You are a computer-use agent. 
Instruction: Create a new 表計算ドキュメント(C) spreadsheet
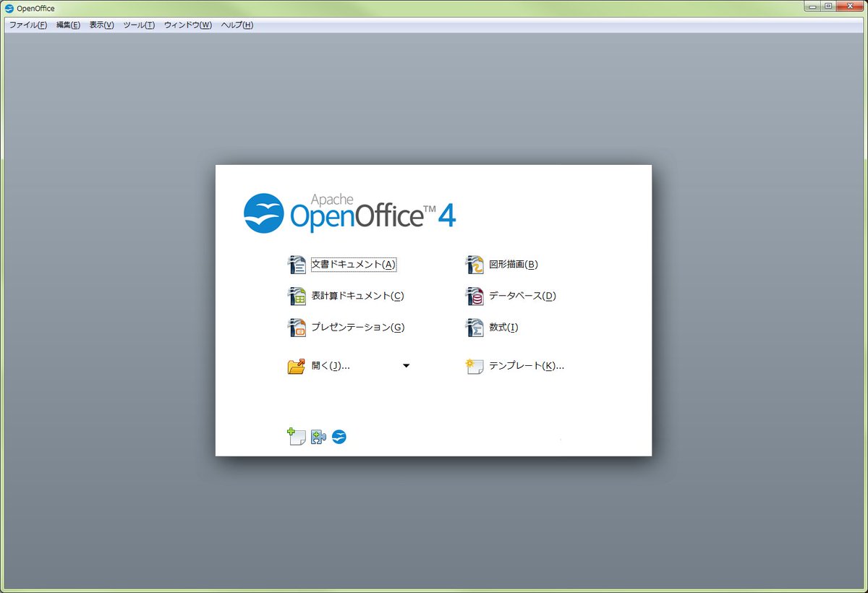point(346,296)
